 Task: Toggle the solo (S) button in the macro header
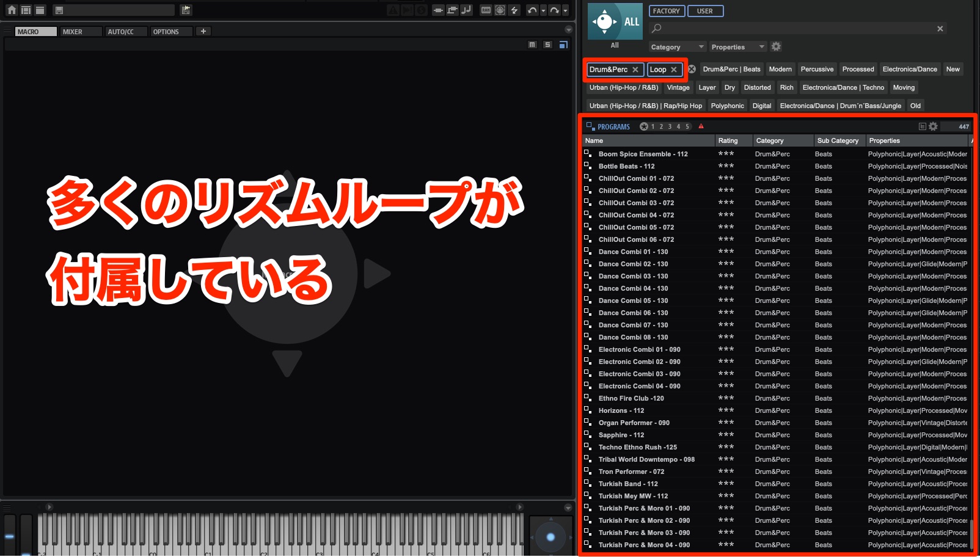click(x=547, y=45)
